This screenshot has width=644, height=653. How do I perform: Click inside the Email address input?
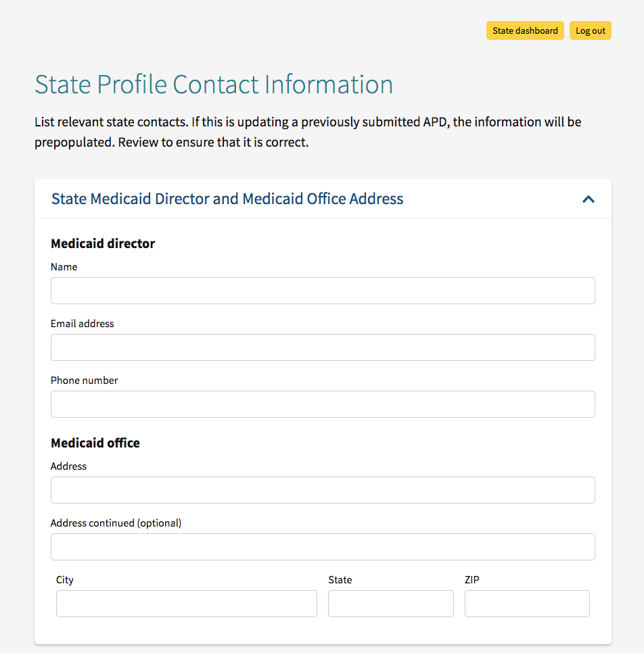(323, 347)
